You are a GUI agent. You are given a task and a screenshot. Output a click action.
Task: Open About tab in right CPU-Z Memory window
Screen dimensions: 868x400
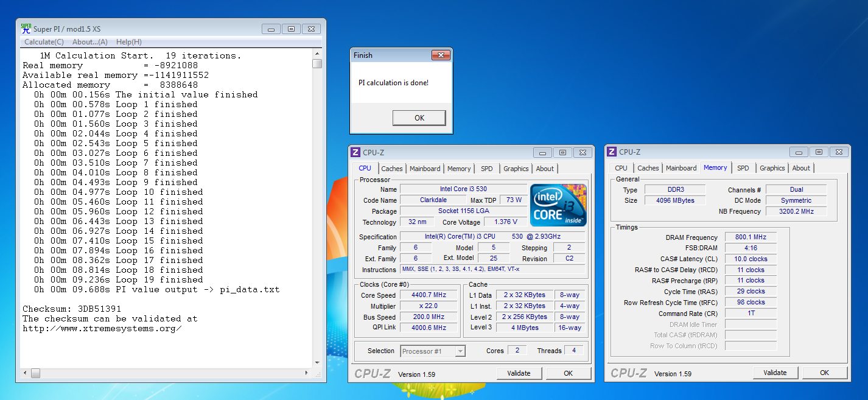pyautogui.click(x=801, y=168)
